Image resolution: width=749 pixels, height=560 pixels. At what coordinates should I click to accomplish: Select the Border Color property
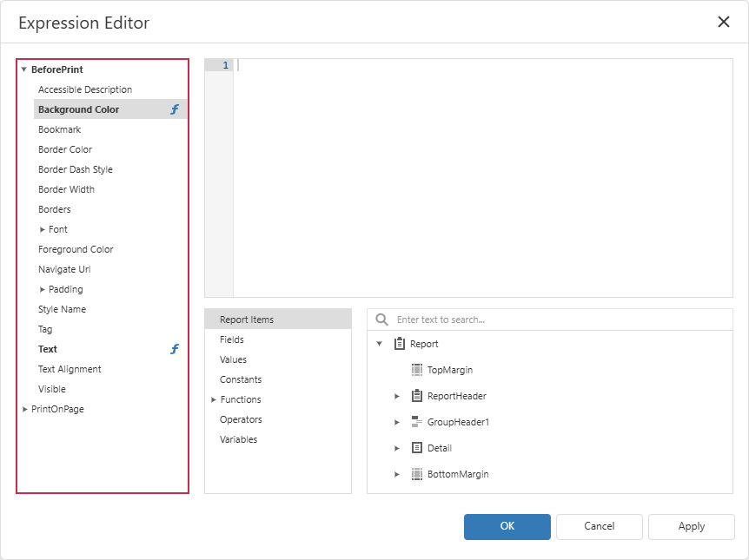[110, 149]
